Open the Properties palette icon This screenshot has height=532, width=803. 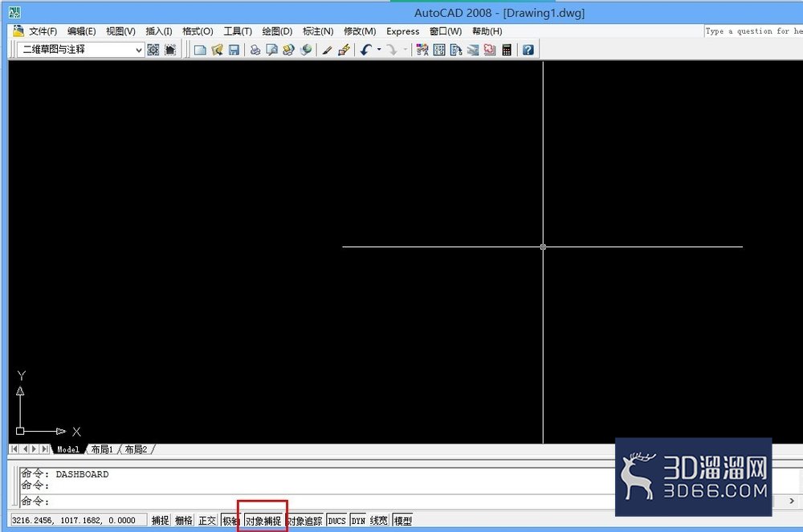click(422, 50)
